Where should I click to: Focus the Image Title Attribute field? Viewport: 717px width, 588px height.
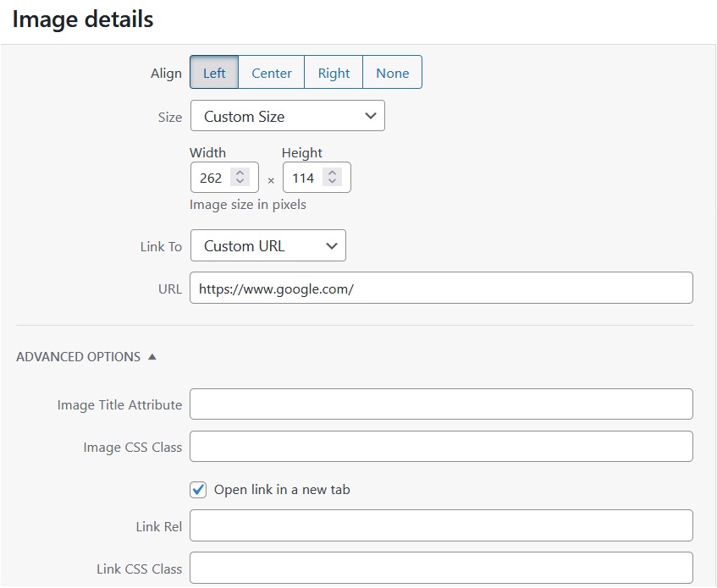click(440, 404)
